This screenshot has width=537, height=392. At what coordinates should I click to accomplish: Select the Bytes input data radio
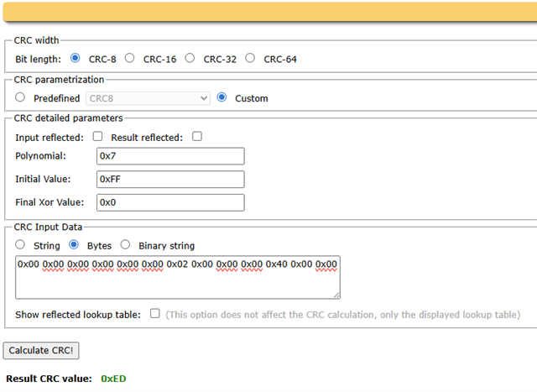tap(74, 244)
